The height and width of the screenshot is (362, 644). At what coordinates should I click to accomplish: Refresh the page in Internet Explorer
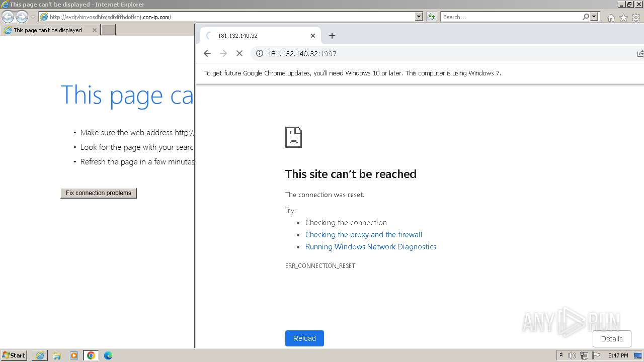[432, 17]
